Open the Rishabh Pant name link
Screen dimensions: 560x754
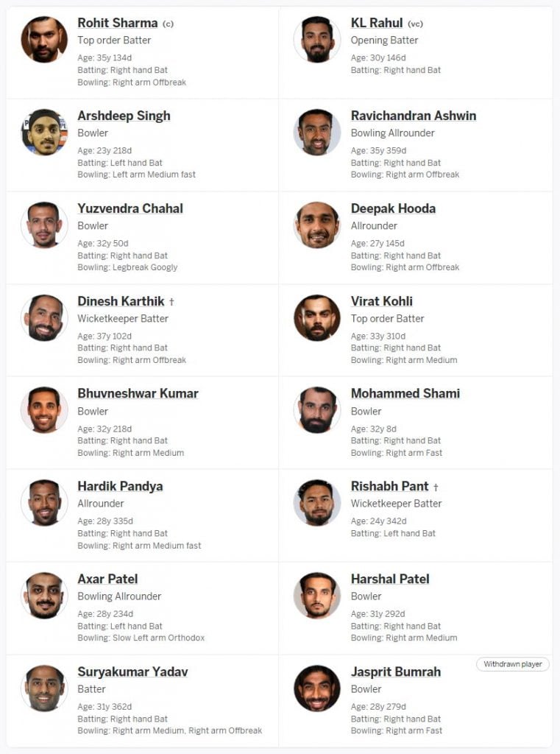pyautogui.click(x=389, y=486)
